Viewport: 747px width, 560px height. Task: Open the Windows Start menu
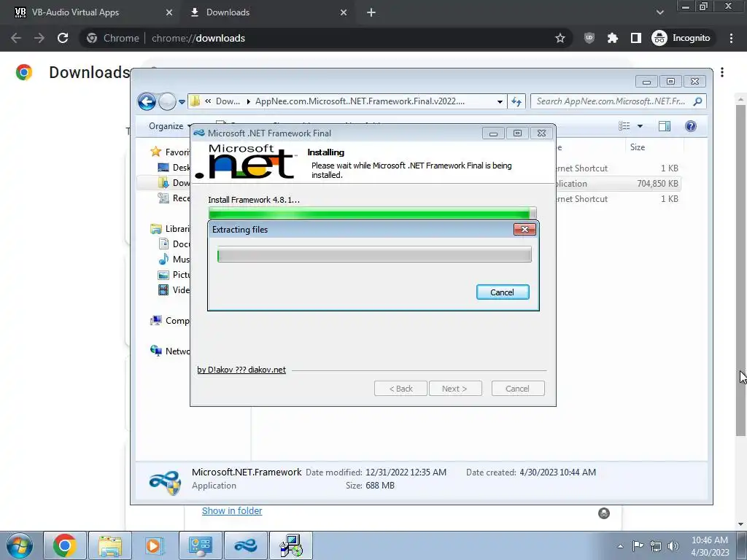tap(19, 545)
